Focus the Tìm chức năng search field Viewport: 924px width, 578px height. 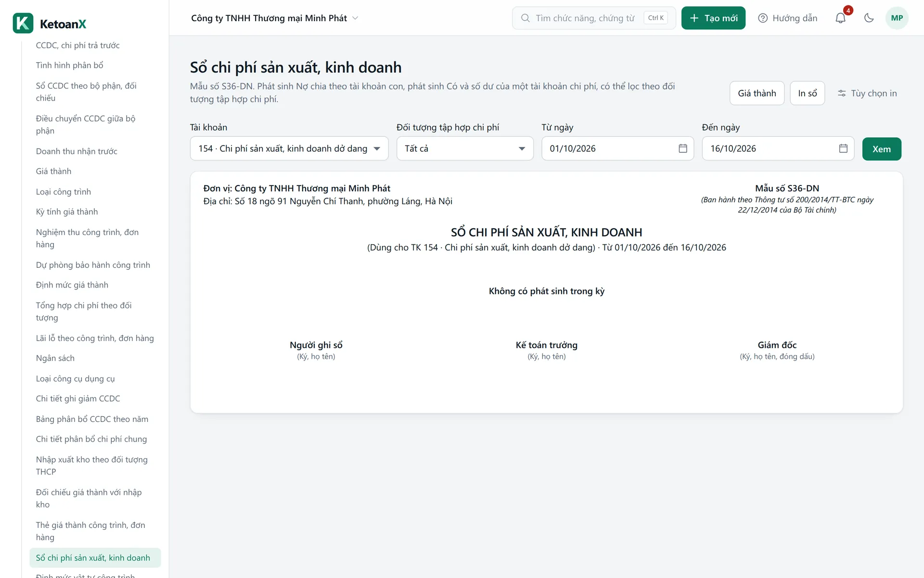pyautogui.click(x=594, y=18)
